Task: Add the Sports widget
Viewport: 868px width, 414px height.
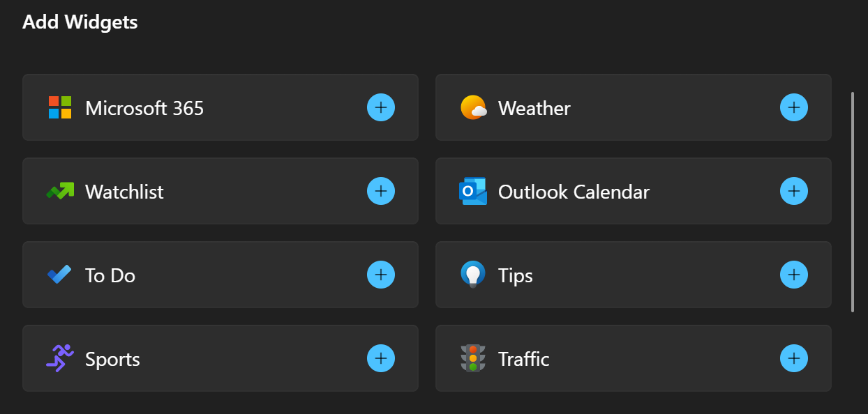Action: (x=380, y=358)
